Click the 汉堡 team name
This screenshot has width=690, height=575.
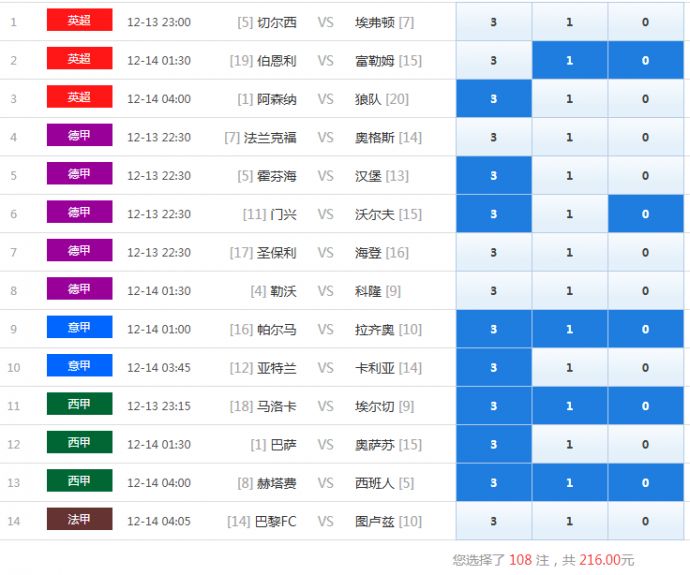pos(368,176)
